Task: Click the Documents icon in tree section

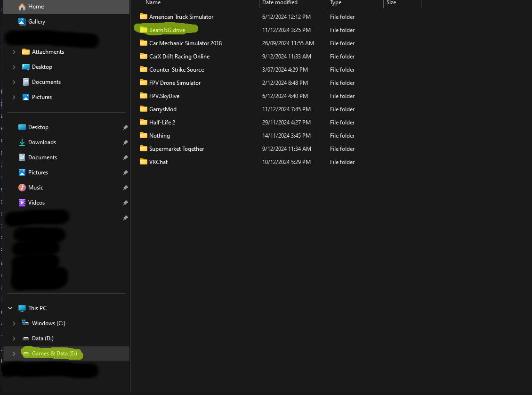Action: click(26, 82)
